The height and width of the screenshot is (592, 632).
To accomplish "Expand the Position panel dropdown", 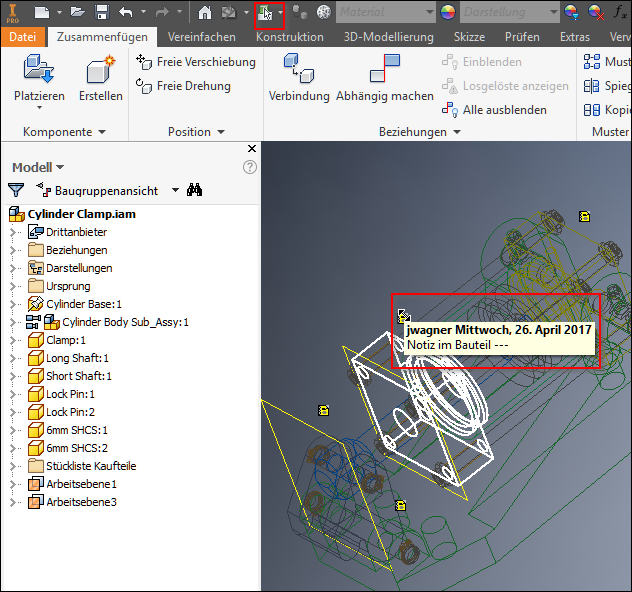I will 221,132.
